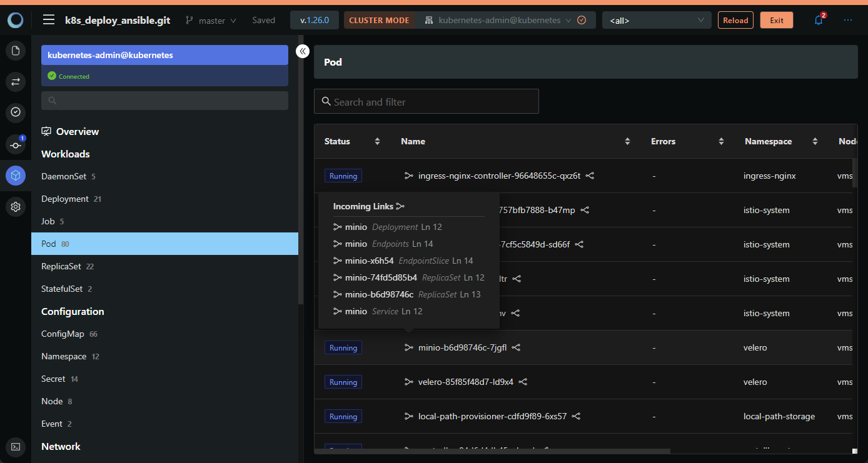Toggle sort on the Status column
The image size is (868, 463).
point(377,142)
